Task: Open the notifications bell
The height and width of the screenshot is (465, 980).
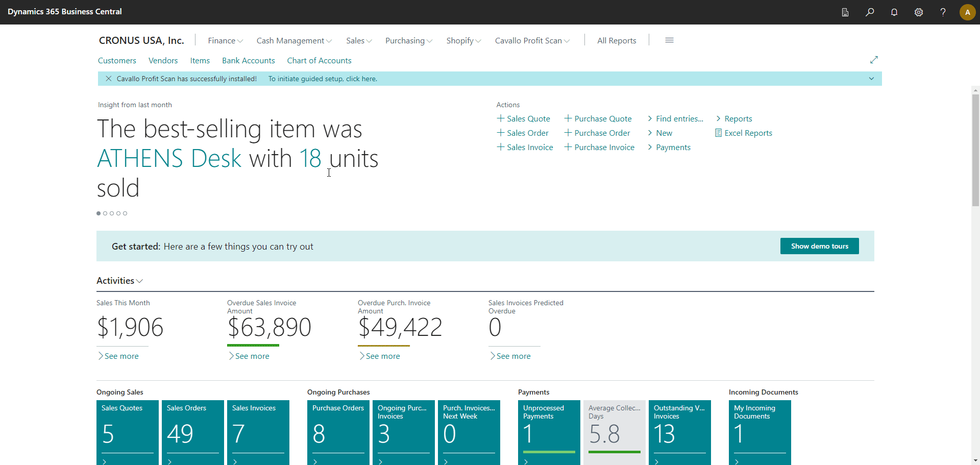Action: coord(894,12)
